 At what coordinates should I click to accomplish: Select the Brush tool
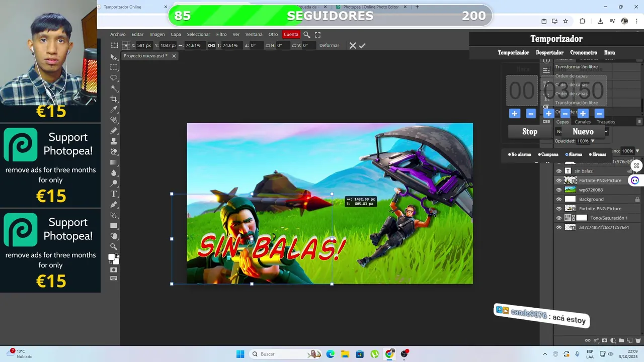114,131
